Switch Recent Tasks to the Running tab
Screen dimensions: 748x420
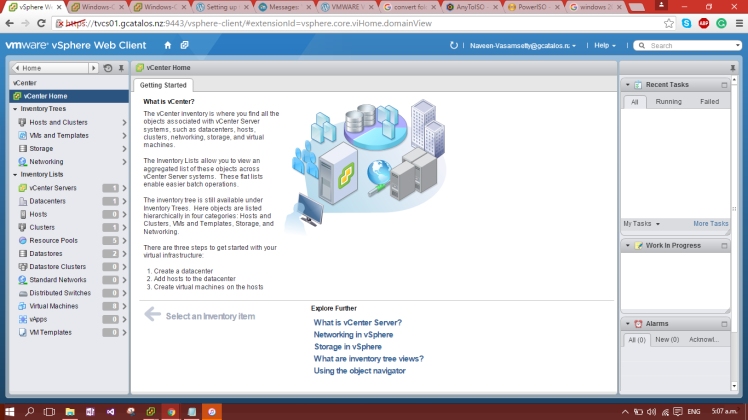pos(668,102)
